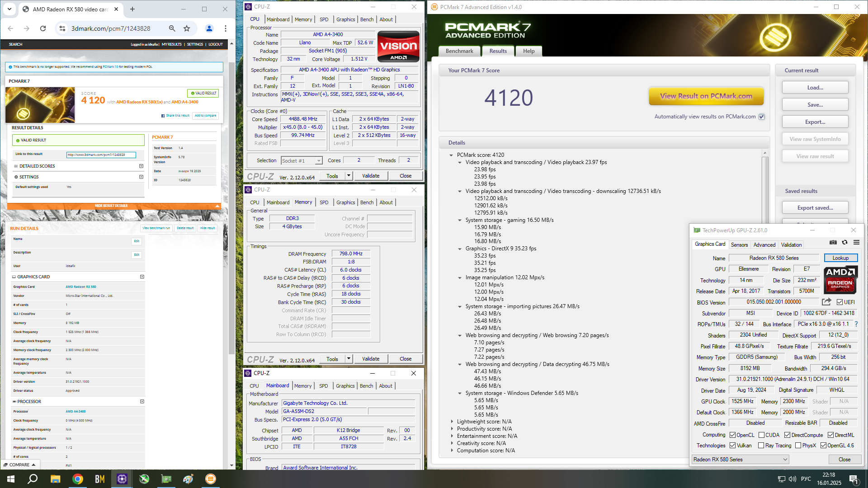
Task: Click the AMD Vision logo in CPU-Z
Action: tap(398, 46)
